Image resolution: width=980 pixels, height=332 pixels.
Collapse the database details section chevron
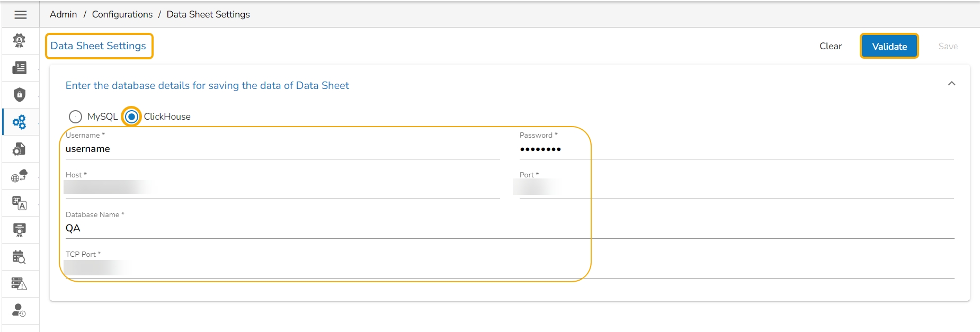[x=951, y=84]
